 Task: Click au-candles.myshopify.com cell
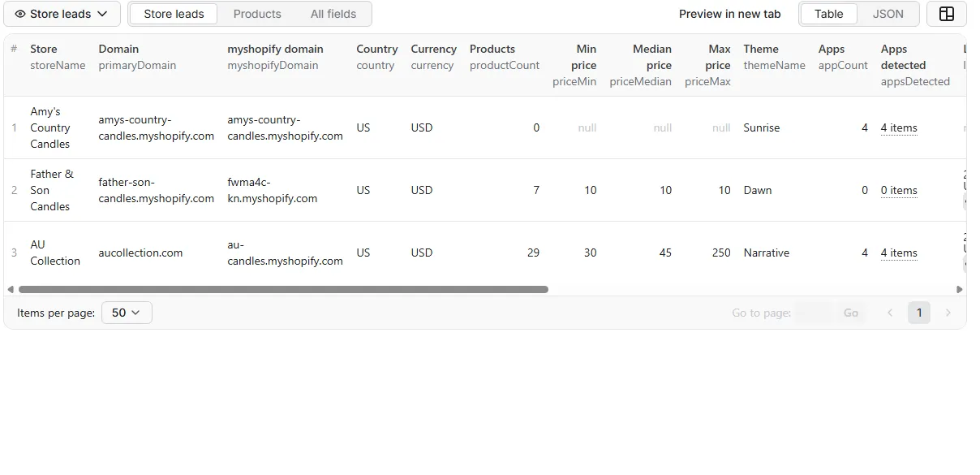click(x=285, y=253)
